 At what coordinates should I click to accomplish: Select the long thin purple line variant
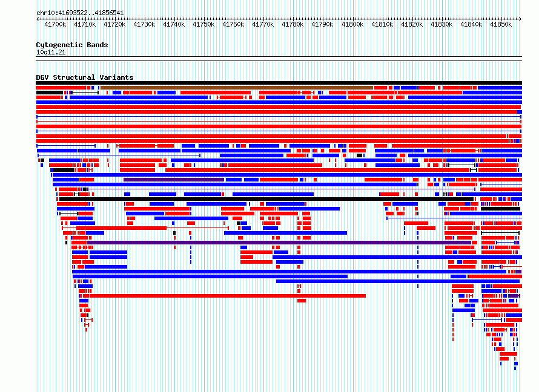click(x=282, y=189)
